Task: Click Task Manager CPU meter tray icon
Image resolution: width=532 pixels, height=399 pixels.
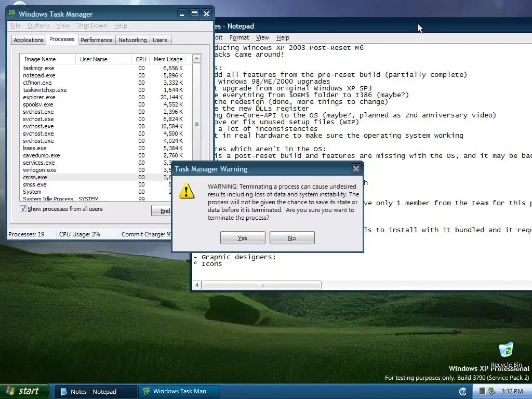Action: 482,391
